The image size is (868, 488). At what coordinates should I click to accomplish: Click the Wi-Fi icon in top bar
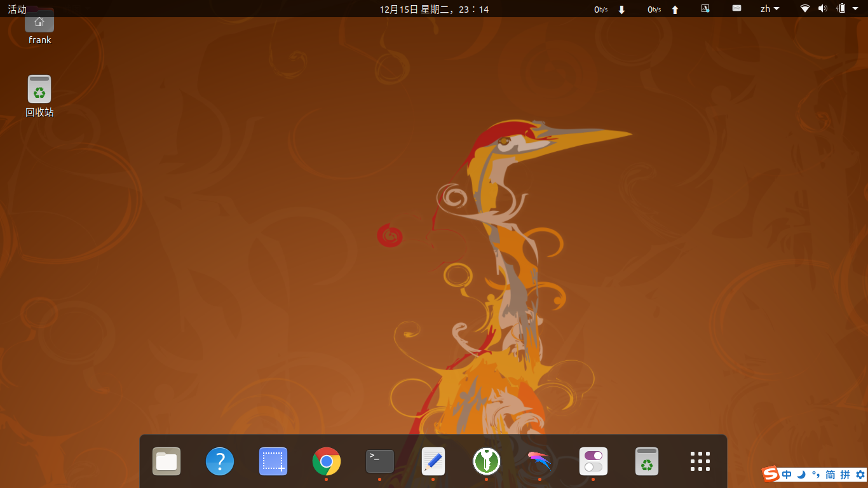(805, 8)
